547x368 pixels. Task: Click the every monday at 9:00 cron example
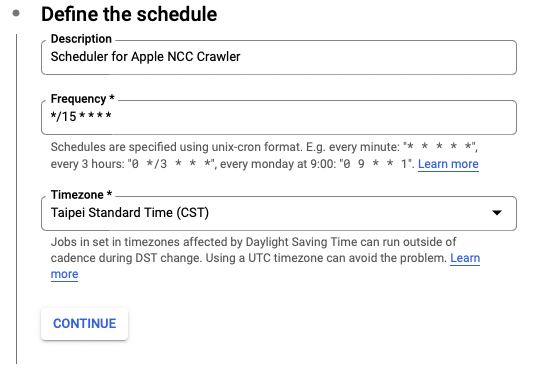[x=317, y=164]
